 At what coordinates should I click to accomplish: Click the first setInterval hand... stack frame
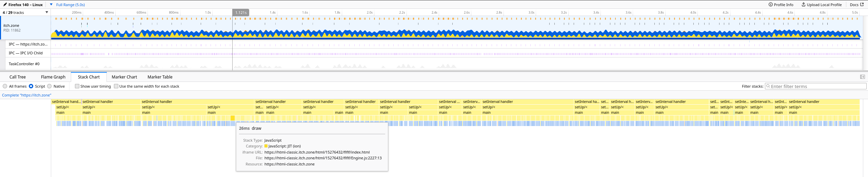pos(66,102)
